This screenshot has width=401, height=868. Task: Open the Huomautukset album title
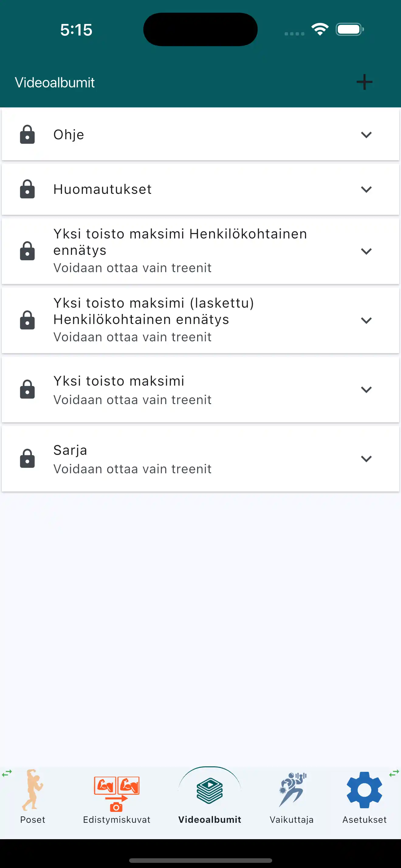click(x=102, y=189)
